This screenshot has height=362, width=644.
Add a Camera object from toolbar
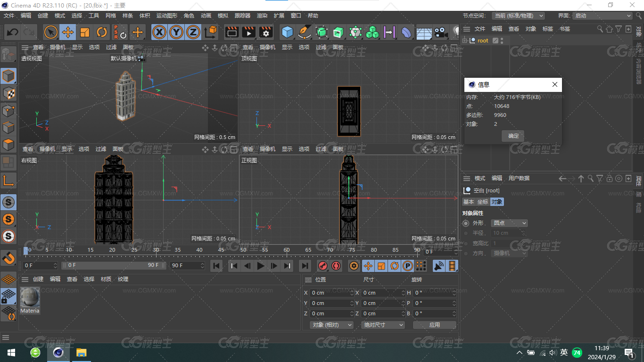440,32
